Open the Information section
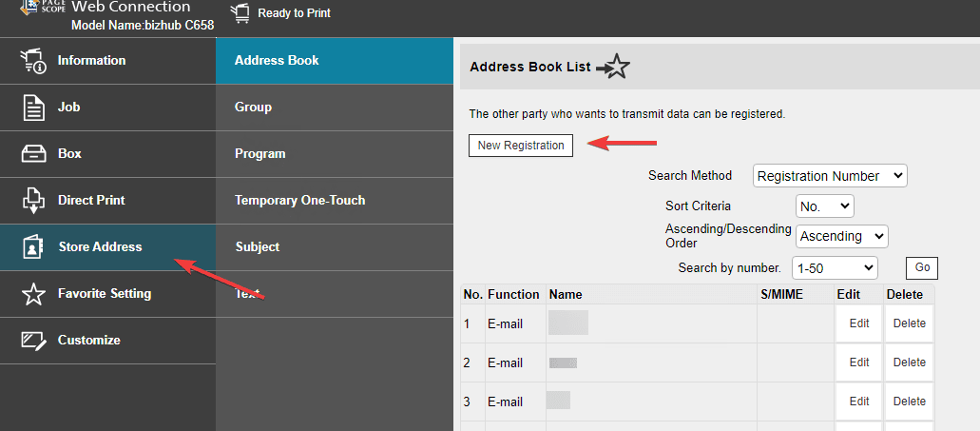This screenshot has width=980, height=431. [x=107, y=61]
